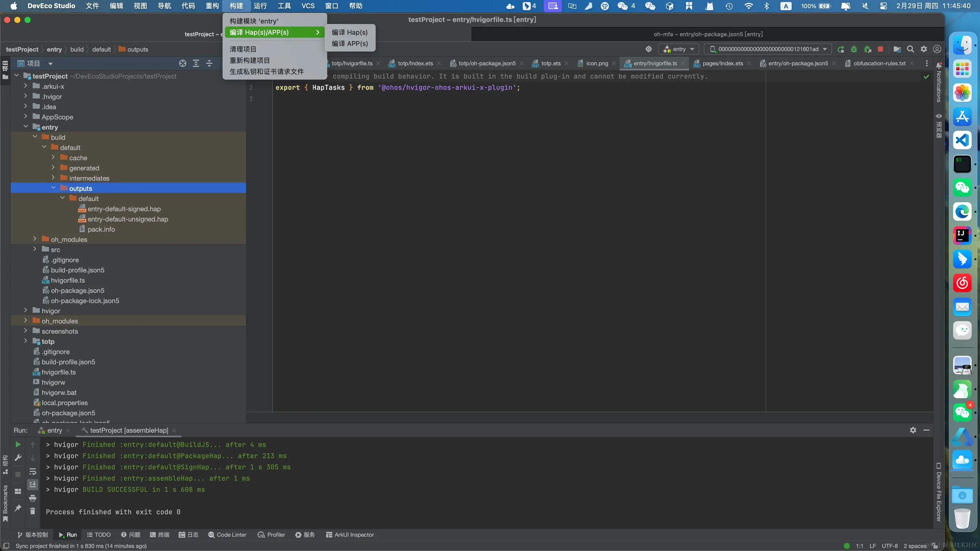Open the Bookmarks side panel
The height and width of the screenshot is (551, 980).
coord(5,504)
